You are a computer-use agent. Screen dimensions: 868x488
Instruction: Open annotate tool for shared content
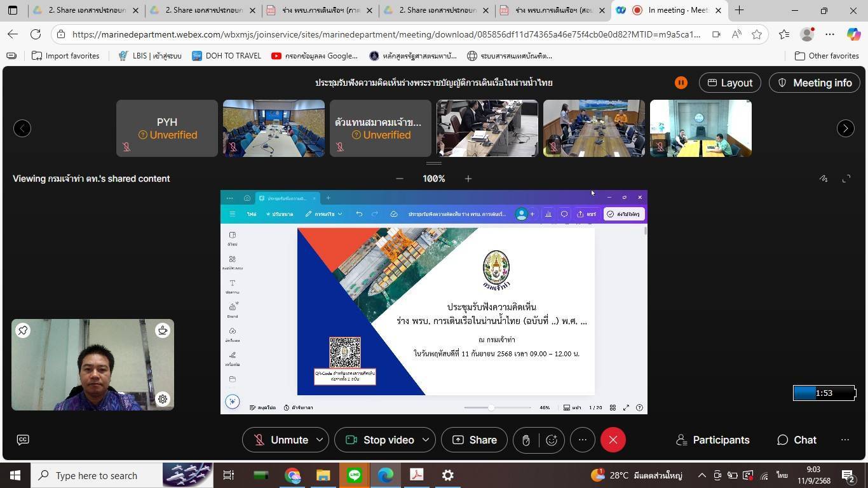tap(824, 179)
